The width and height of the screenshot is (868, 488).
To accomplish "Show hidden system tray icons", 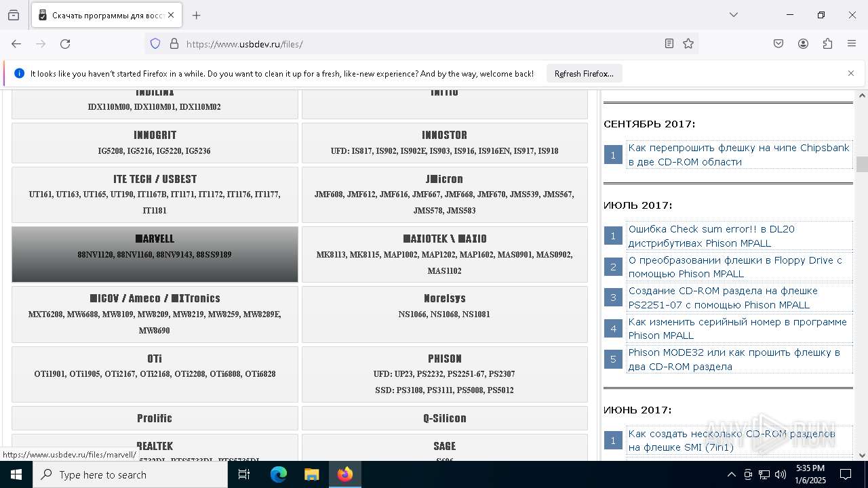I will tap(731, 474).
